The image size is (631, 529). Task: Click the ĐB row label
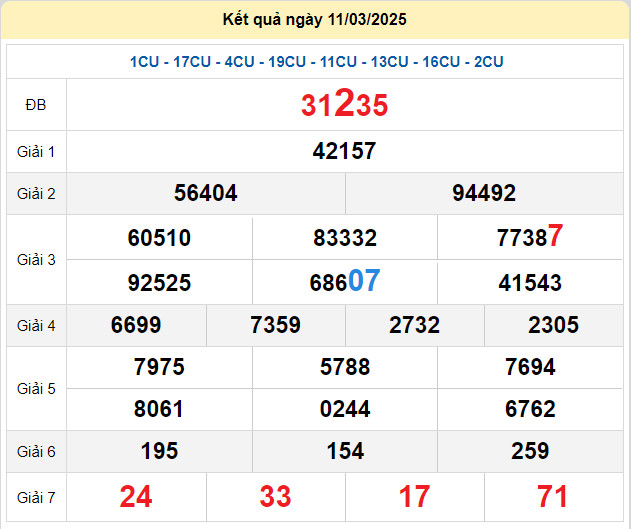[x=36, y=105]
